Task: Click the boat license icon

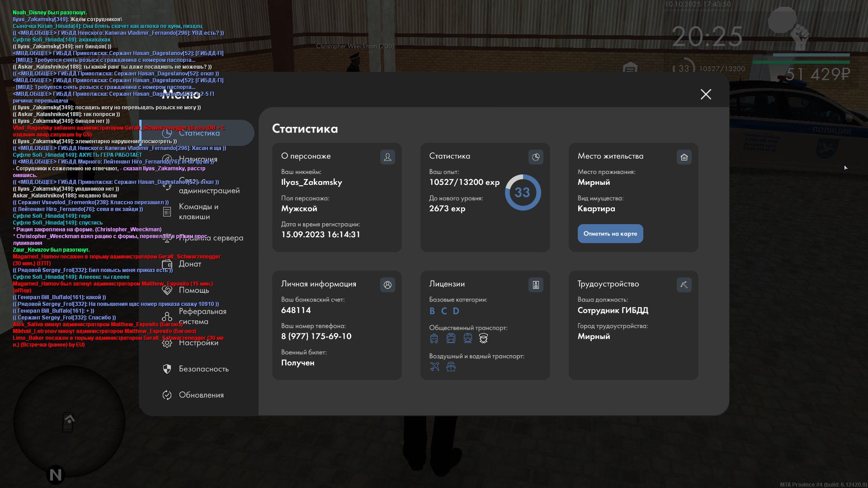Action: tap(451, 366)
